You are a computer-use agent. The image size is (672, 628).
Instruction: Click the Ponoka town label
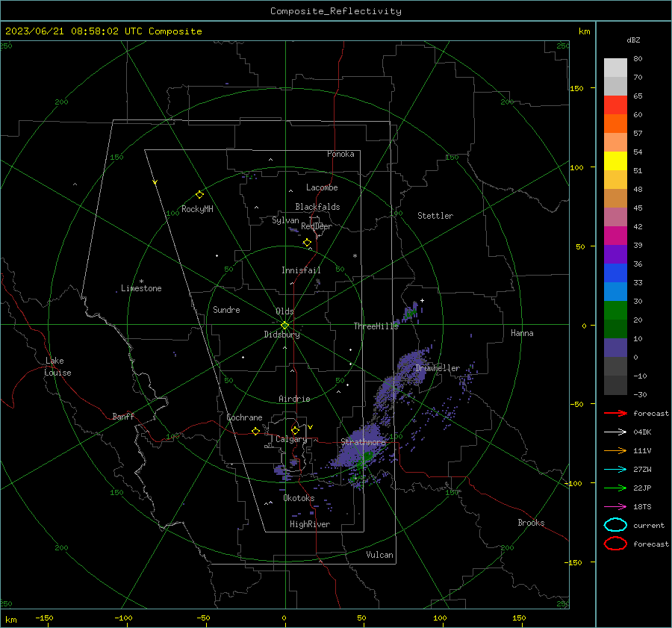tap(340, 154)
